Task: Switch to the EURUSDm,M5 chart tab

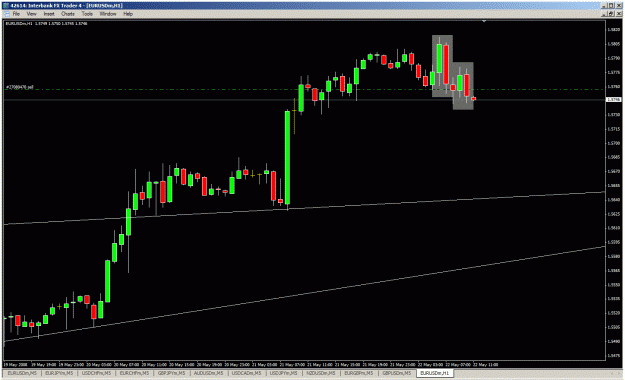Action: 22,373
